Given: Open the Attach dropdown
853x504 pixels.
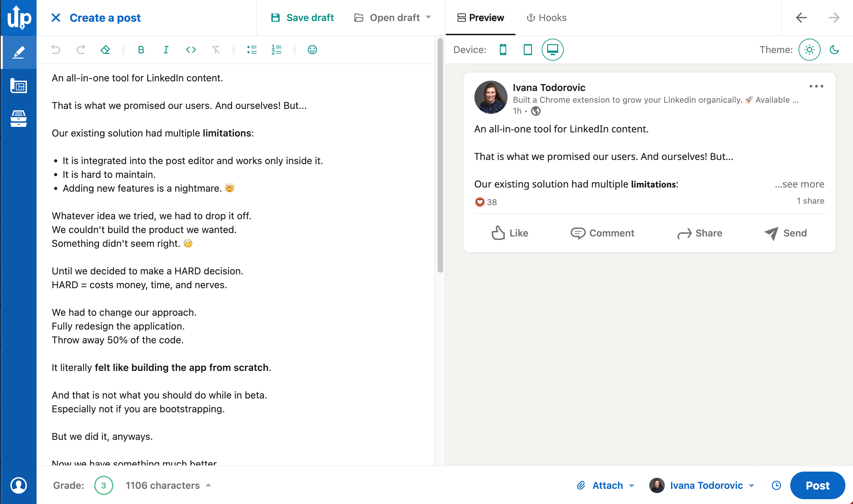Looking at the screenshot, I should pyautogui.click(x=605, y=485).
